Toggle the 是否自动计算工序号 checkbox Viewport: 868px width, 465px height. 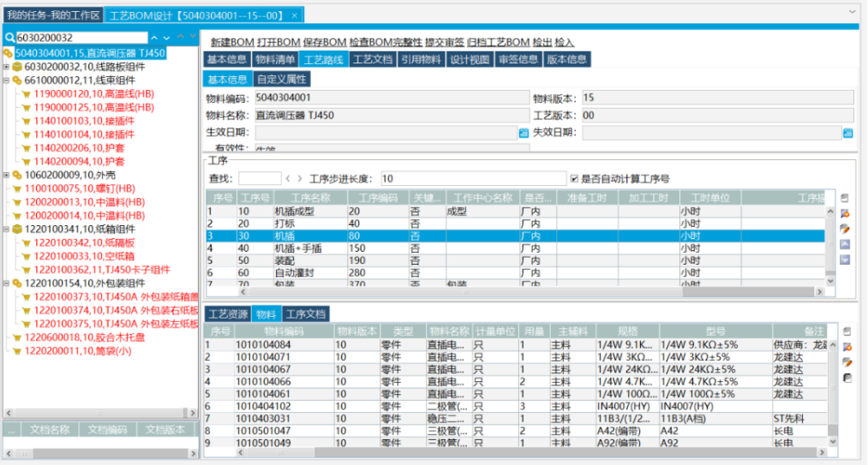coord(574,178)
